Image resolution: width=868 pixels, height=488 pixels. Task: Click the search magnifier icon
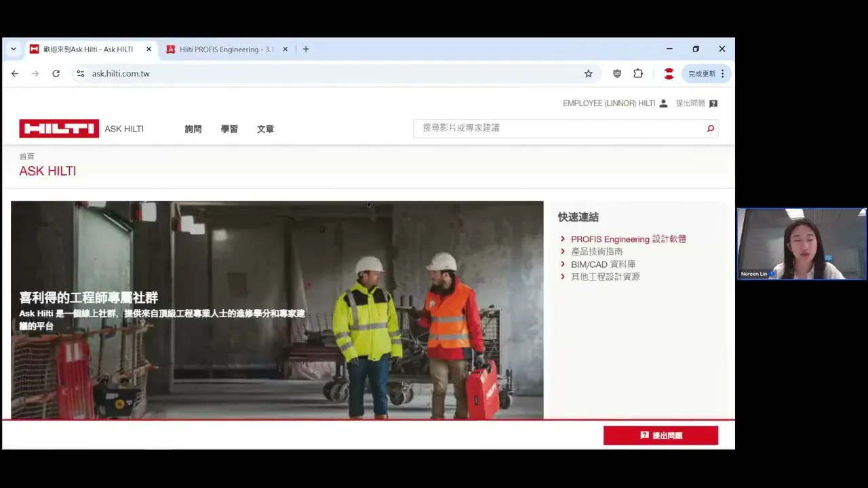click(710, 128)
